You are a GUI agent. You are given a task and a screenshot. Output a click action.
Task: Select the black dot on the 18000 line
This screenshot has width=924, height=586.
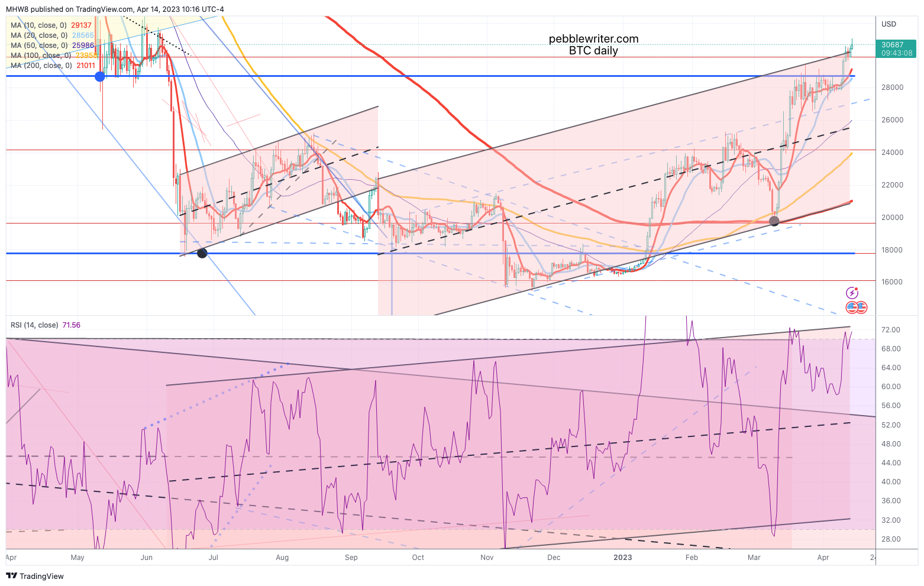click(202, 253)
